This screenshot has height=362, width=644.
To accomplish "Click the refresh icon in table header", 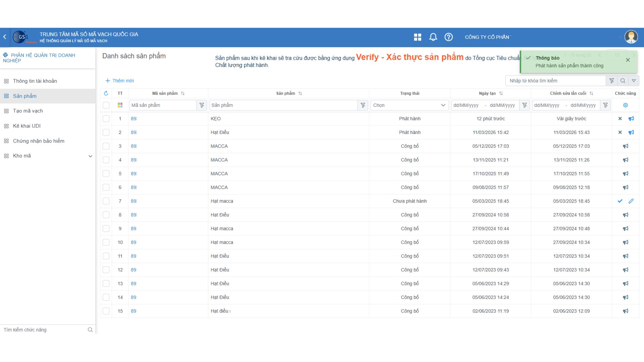I will pyautogui.click(x=106, y=94).
